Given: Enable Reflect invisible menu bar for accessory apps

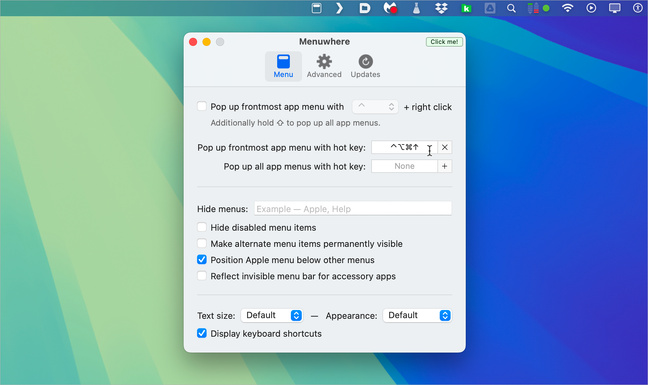Looking at the screenshot, I should 202,276.
